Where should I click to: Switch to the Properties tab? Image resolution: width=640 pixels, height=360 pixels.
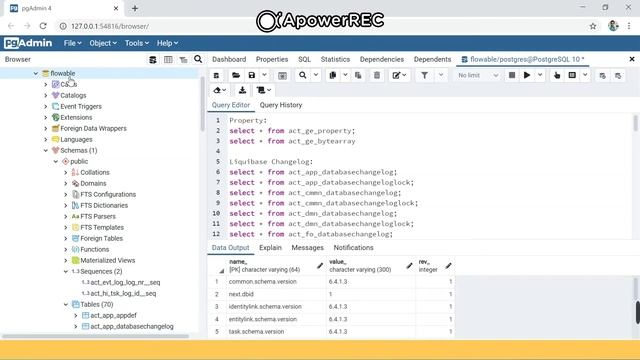[272, 59]
